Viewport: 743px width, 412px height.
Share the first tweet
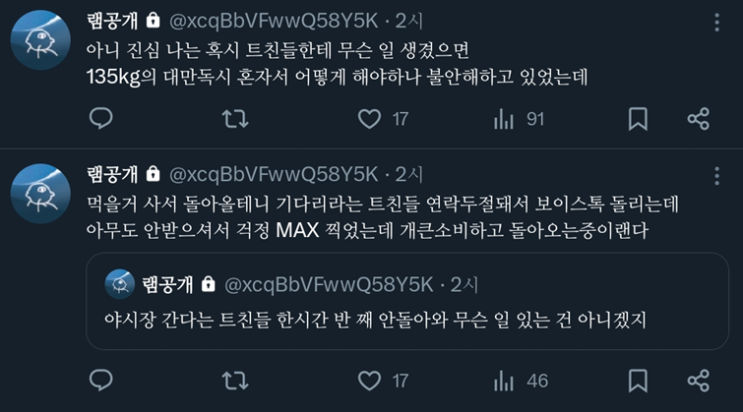pos(698,119)
